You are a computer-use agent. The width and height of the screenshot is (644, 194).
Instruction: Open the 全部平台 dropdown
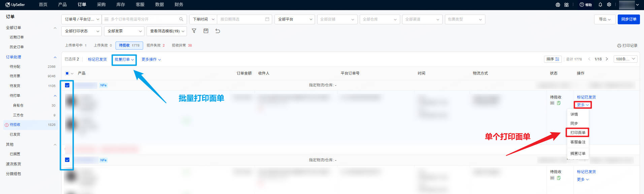point(295,19)
